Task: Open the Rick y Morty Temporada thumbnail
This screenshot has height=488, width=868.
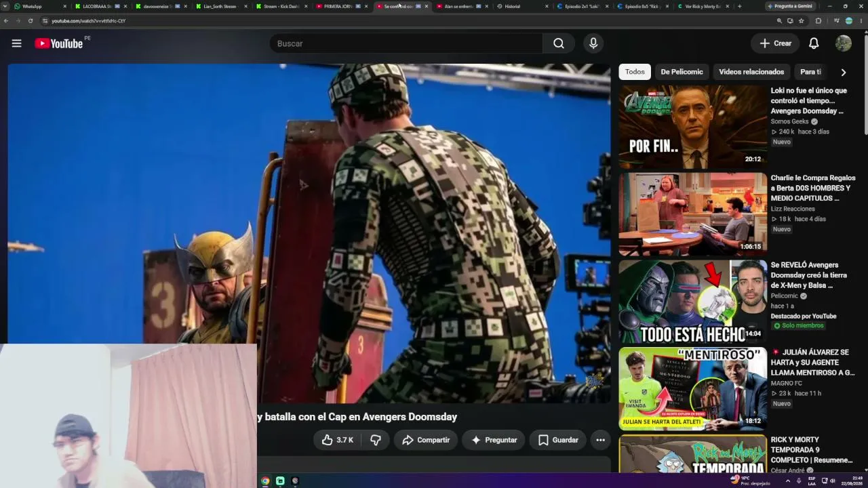Action: coord(692,454)
